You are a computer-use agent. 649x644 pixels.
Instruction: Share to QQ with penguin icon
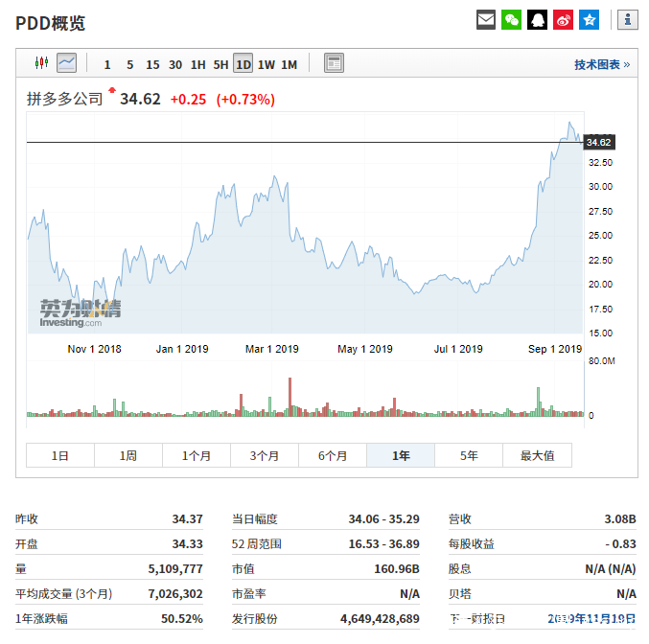[537, 19]
